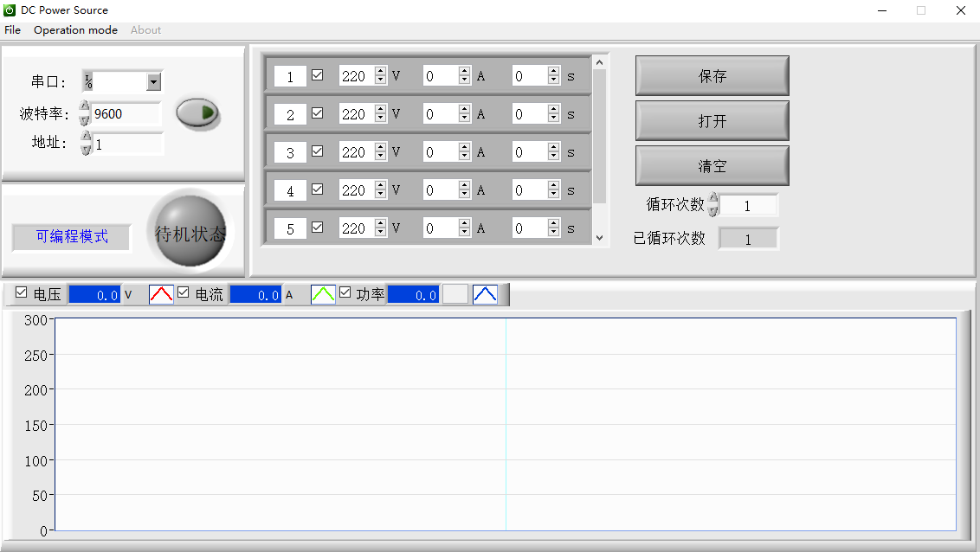Click the red voltage line-style waveform icon
Viewport: 980px width, 552px height.
pos(160,294)
